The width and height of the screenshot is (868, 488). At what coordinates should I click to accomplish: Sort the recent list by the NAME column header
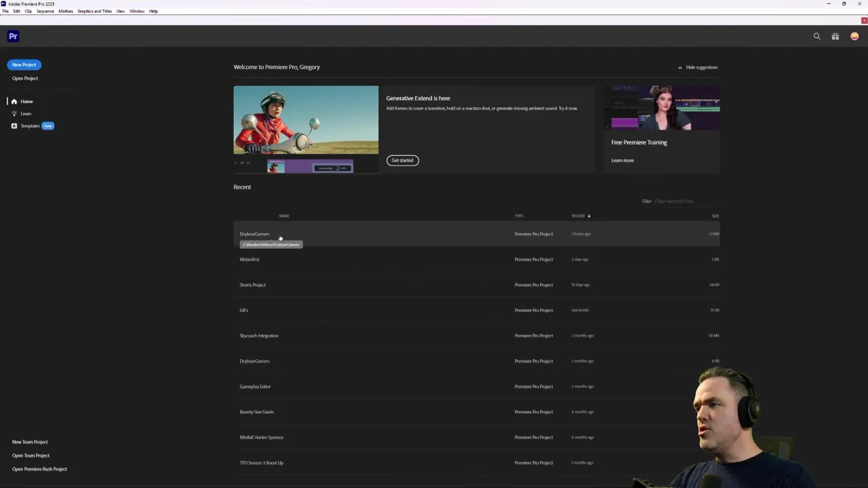(284, 216)
